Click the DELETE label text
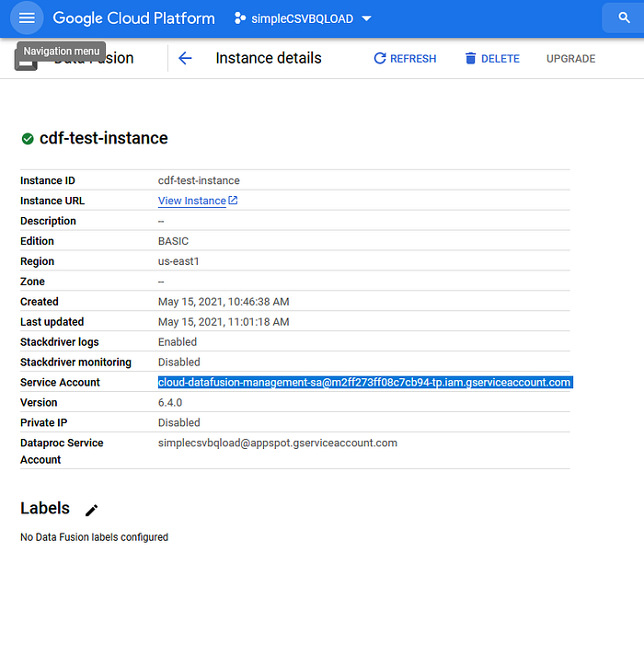 point(500,59)
